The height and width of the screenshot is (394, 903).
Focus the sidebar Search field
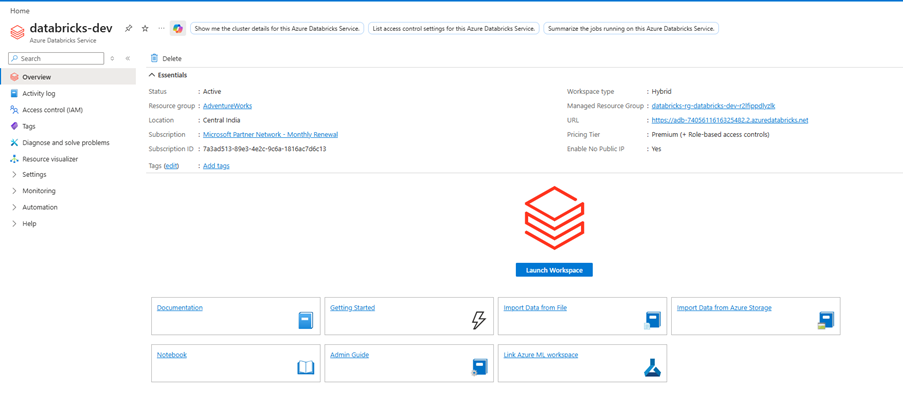click(56, 58)
